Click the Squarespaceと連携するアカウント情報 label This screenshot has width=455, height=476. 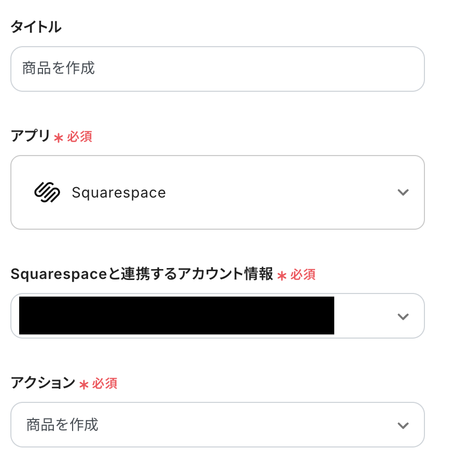141,274
